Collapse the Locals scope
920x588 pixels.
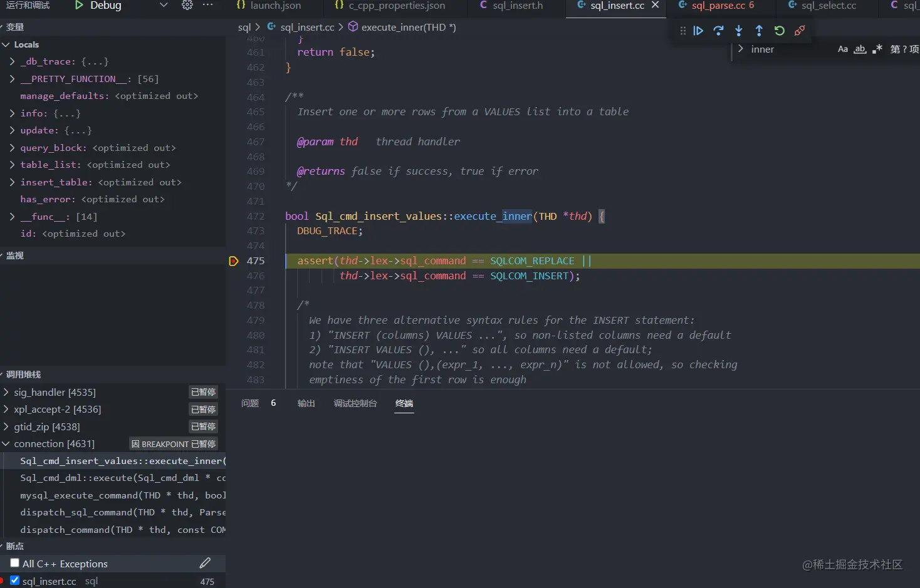[x=6, y=45]
